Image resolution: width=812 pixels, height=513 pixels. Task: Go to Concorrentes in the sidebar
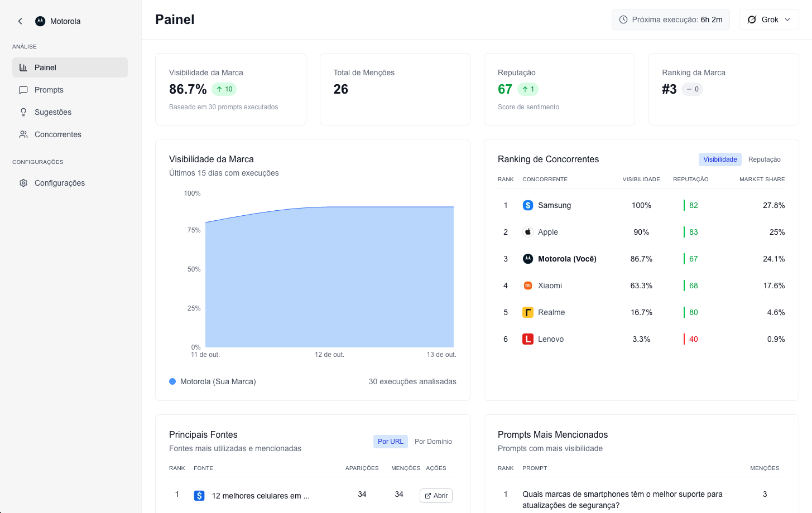point(58,134)
